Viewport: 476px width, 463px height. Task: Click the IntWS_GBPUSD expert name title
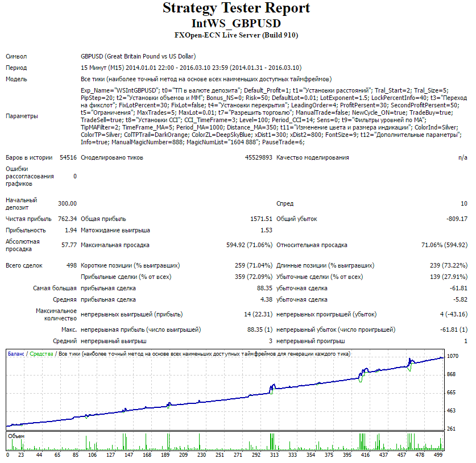pos(236,23)
